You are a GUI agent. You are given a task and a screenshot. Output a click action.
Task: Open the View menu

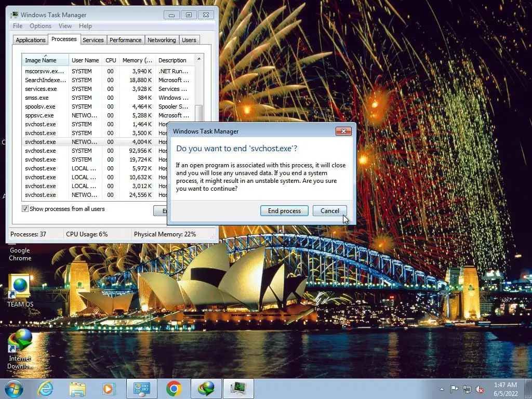point(65,26)
